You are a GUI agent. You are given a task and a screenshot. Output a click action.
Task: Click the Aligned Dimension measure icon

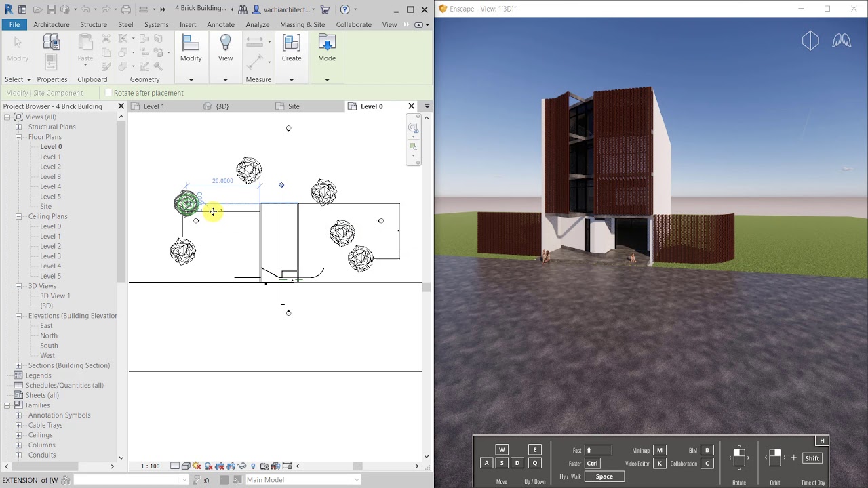[255, 42]
